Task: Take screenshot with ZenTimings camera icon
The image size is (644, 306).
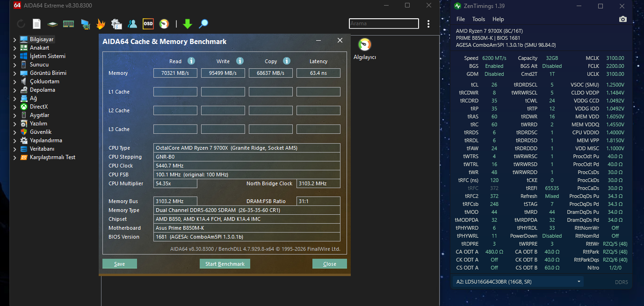Action: pyautogui.click(x=622, y=19)
